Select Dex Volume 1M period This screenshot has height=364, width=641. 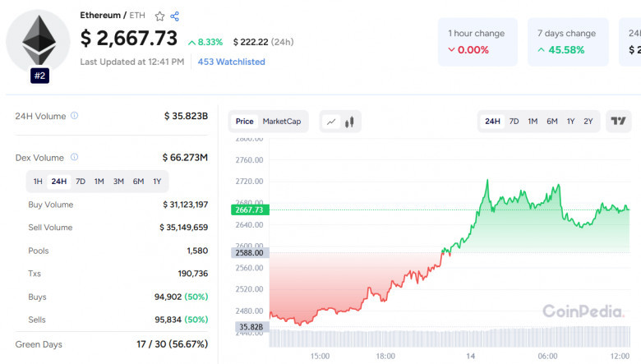tap(99, 182)
